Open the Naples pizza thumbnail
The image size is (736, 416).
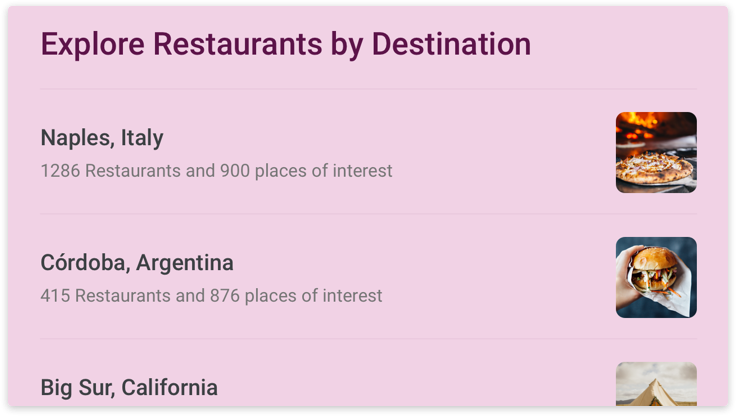(656, 152)
